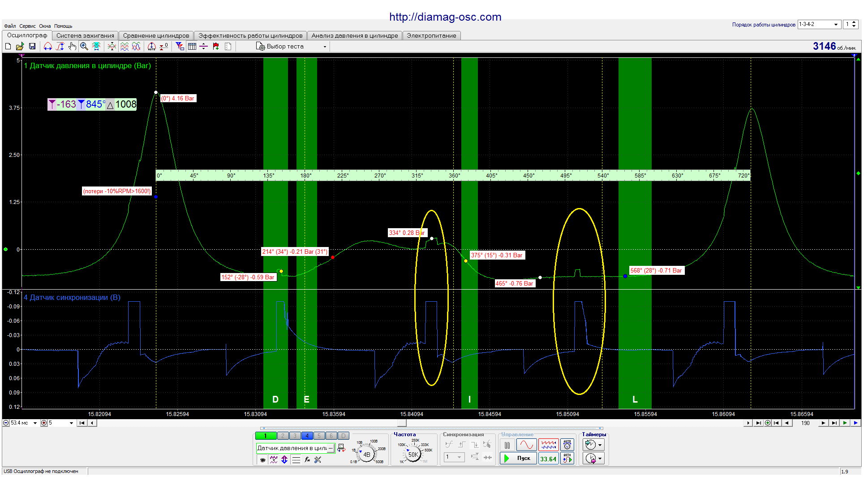Open the Порядок работы цилиндров dropdown 1-3-4-2
The height and width of the screenshot is (477, 868).
[x=819, y=24]
